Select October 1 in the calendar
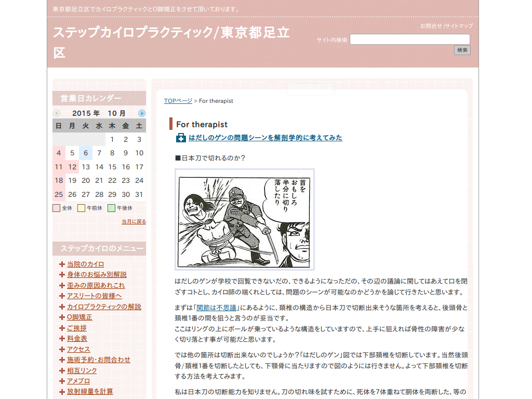Viewport: 532px width, 399px height. [112, 139]
